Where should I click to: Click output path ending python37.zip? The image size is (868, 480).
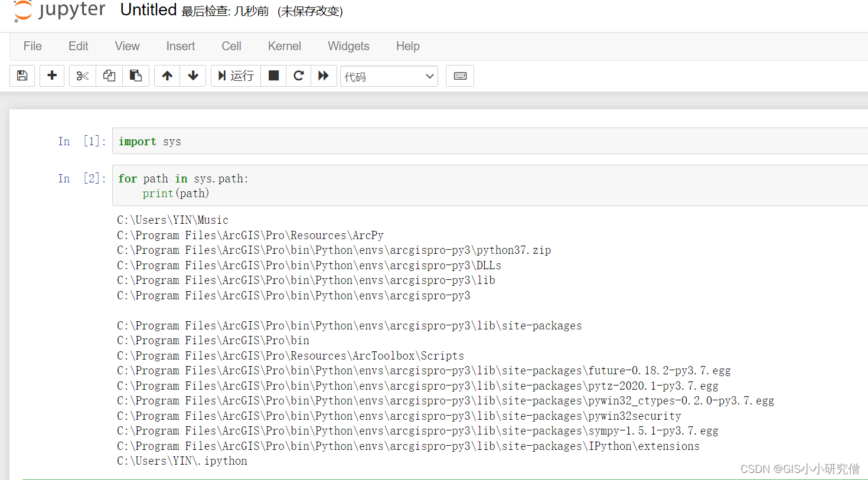(x=334, y=250)
